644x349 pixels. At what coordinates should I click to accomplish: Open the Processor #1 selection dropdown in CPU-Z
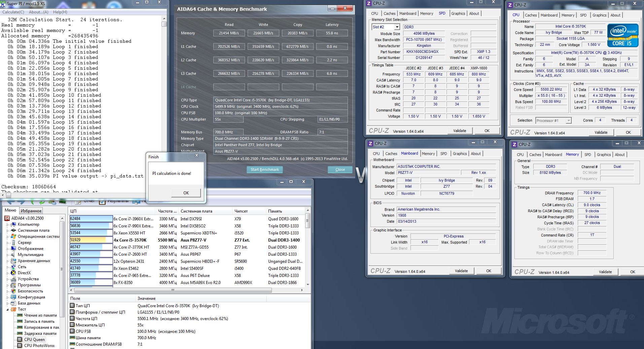[x=568, y=121]
